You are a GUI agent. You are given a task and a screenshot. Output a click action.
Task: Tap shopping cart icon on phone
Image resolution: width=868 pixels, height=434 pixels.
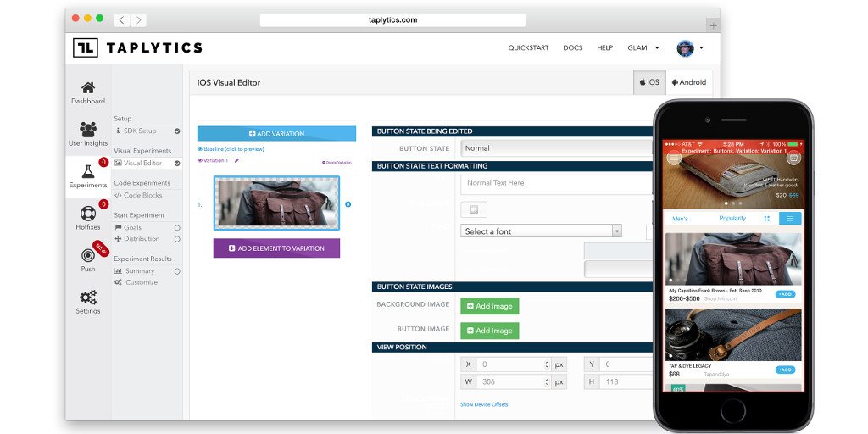coord(793,159)
